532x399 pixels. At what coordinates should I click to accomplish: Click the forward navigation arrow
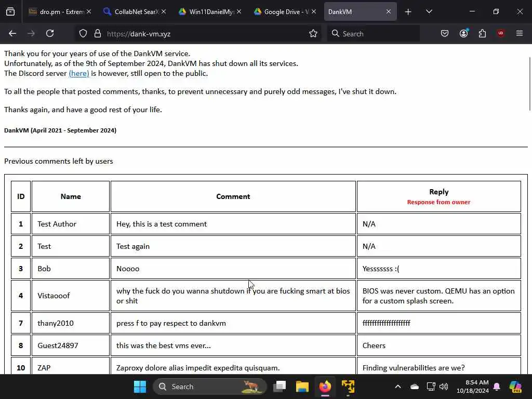(x=31, y=33)
